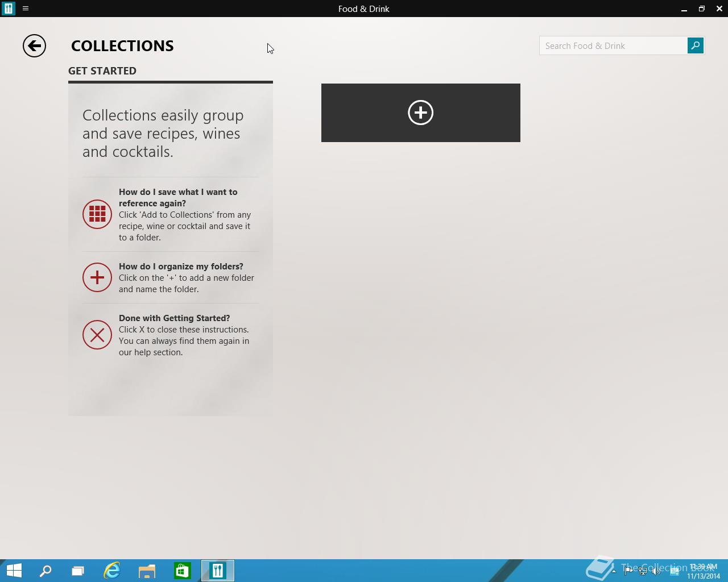The height and width of the screenshot is (582, 728).
Task: Click the GET STARTED heading
Action: coord(102,70)
